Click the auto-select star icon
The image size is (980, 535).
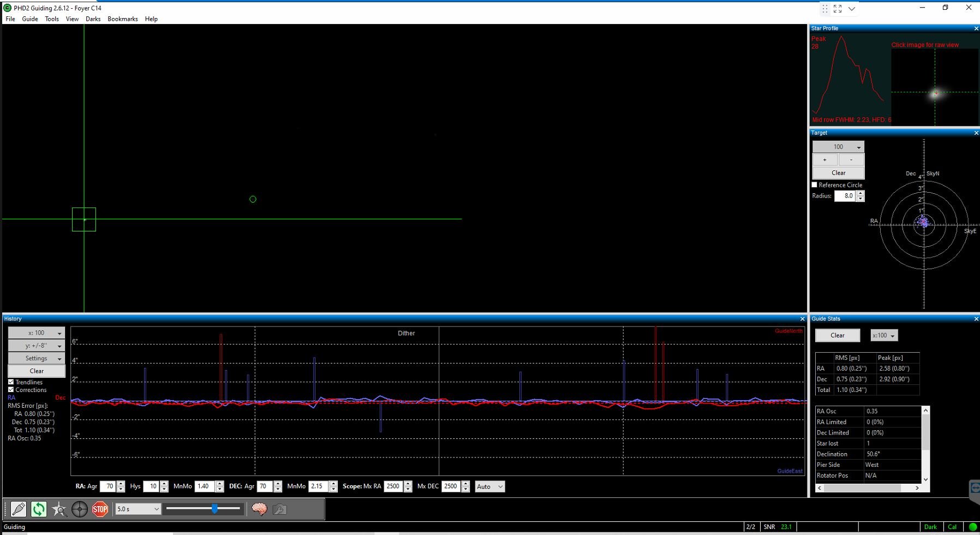click(x=59, y=509)
